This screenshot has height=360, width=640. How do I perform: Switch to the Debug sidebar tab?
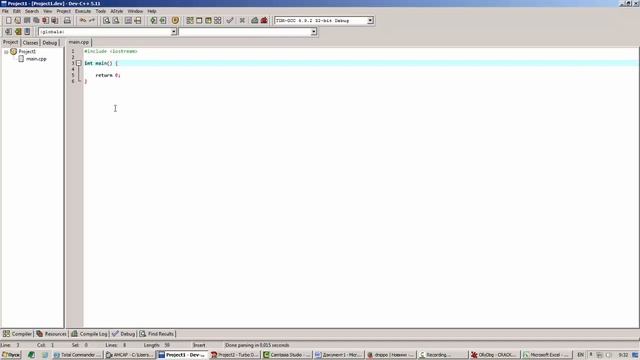click(x=50, y=42)
